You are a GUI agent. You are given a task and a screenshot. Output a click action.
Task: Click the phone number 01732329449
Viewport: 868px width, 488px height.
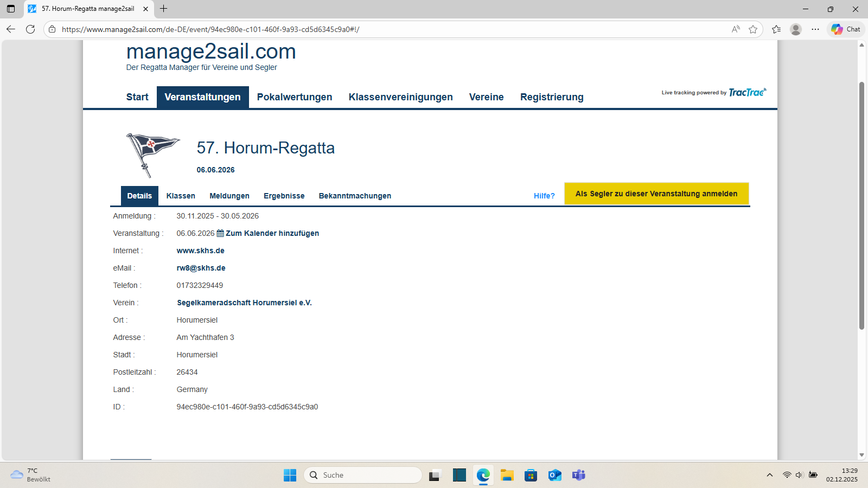coord(200,285)
